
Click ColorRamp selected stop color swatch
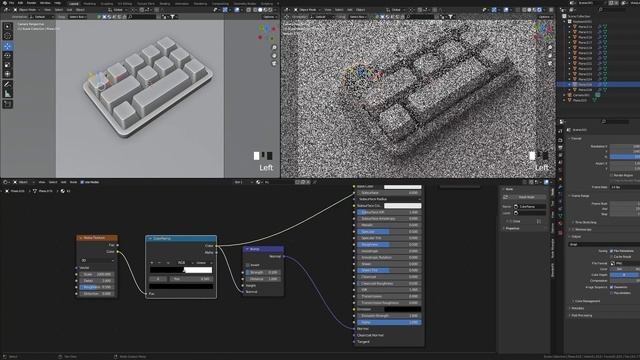[x=181, y=287]
